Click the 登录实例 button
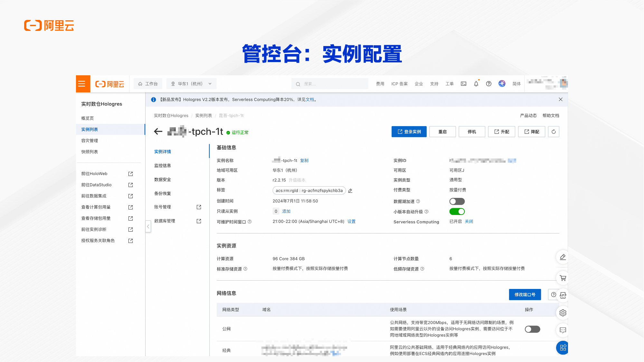The image size is (644, 362). 409,132
